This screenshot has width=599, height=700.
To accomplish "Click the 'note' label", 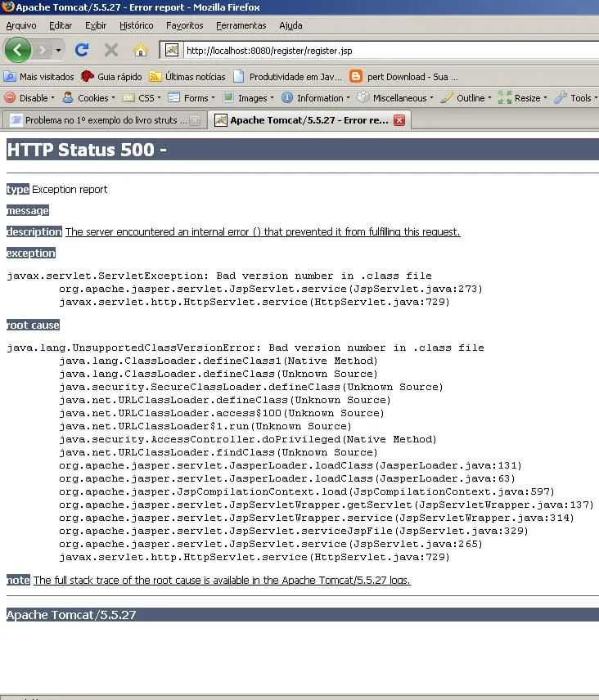I will click(x=18, y=580).
